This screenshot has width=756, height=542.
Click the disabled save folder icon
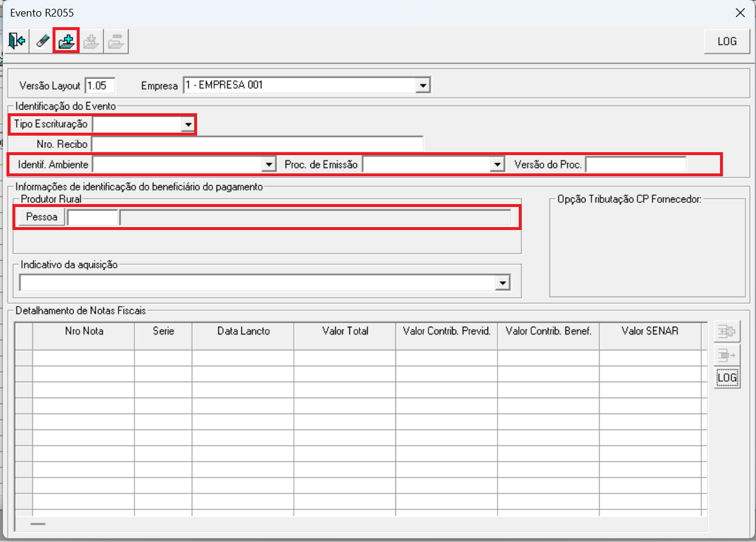(x=91, y=41)
